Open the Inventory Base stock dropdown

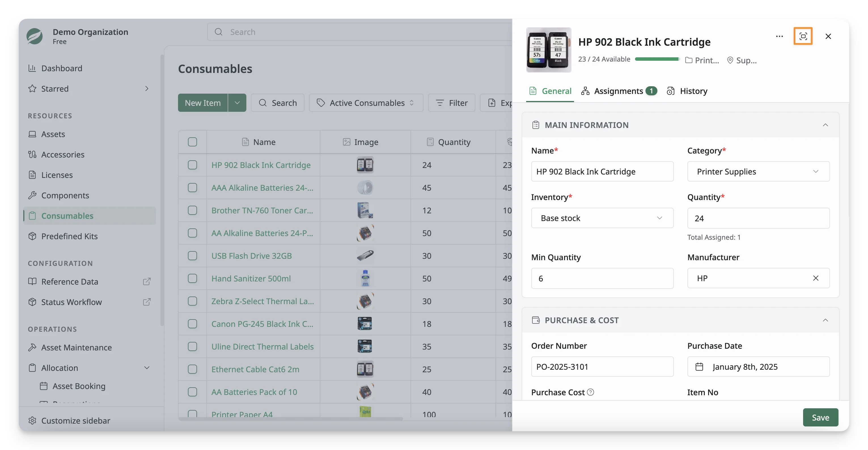602,218
